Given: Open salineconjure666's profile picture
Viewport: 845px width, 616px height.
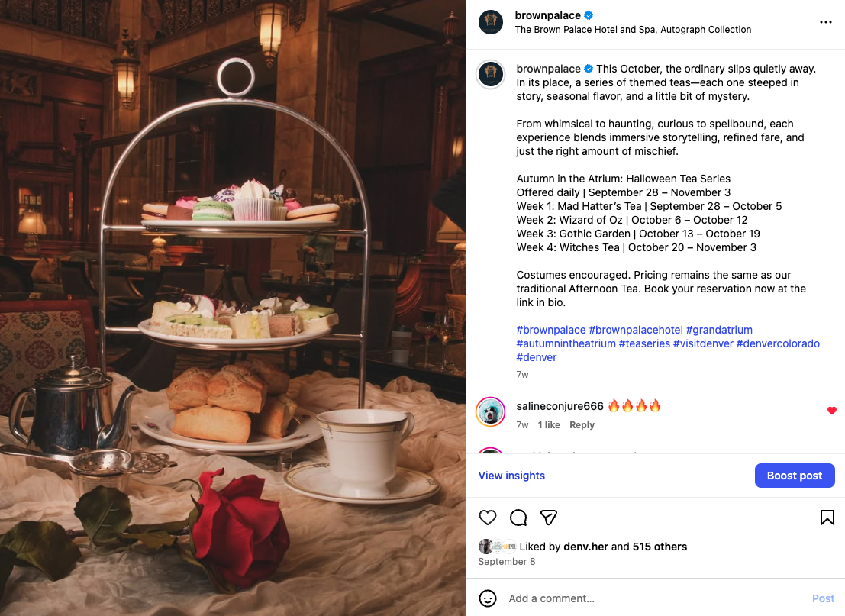Looking at the screenshot, I should [x=490, y=411].
